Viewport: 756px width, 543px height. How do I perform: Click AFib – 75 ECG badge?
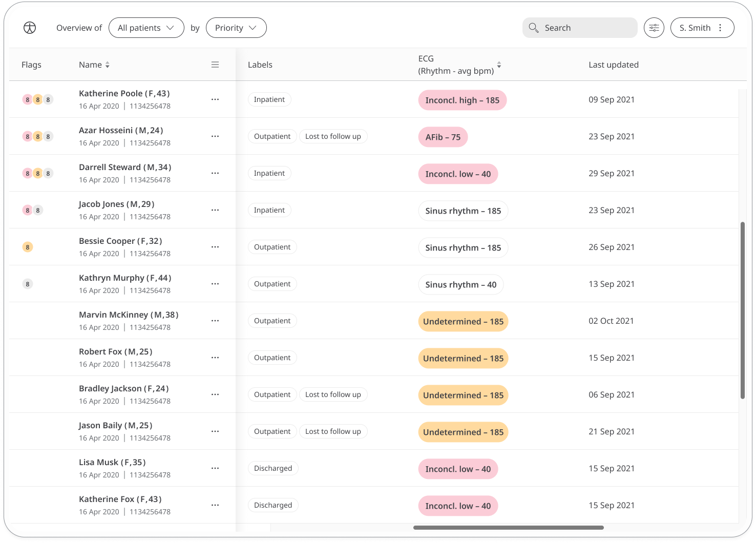[x=443, y=137]
